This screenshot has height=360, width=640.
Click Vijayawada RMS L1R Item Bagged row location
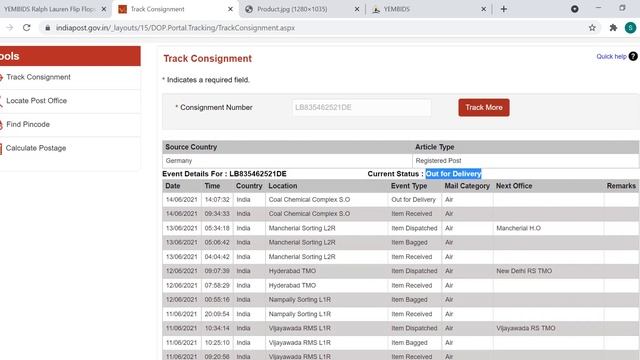300,342
